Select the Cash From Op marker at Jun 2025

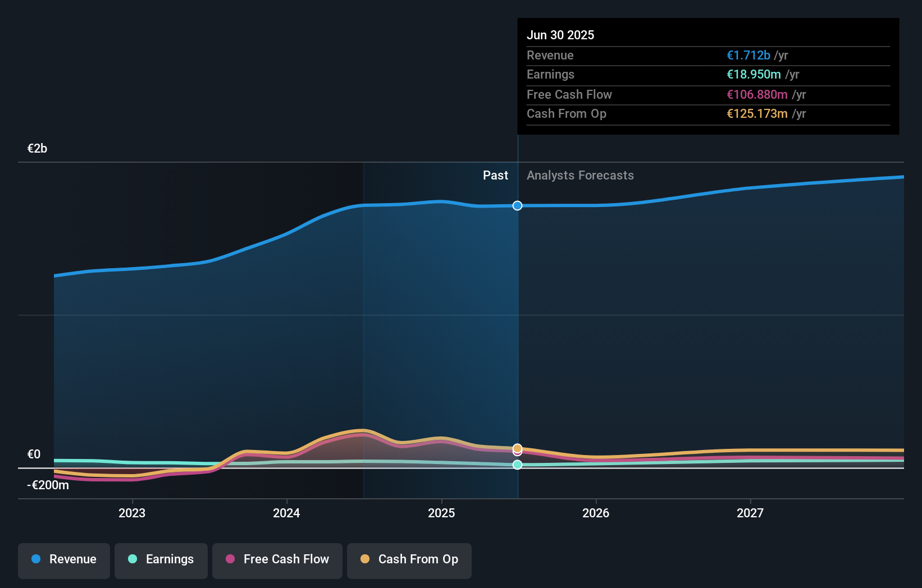[517, 448]
